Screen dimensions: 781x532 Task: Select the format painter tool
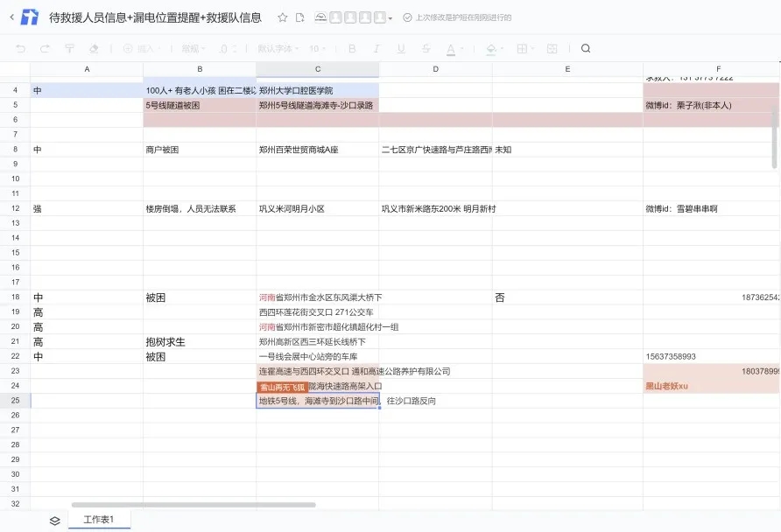pyautogui.click(x=69, y=48)
